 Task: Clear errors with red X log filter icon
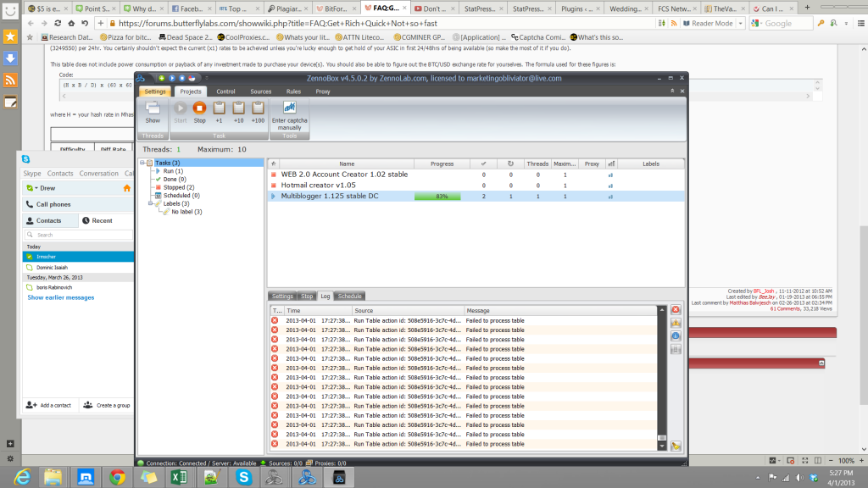coord(676,310)
